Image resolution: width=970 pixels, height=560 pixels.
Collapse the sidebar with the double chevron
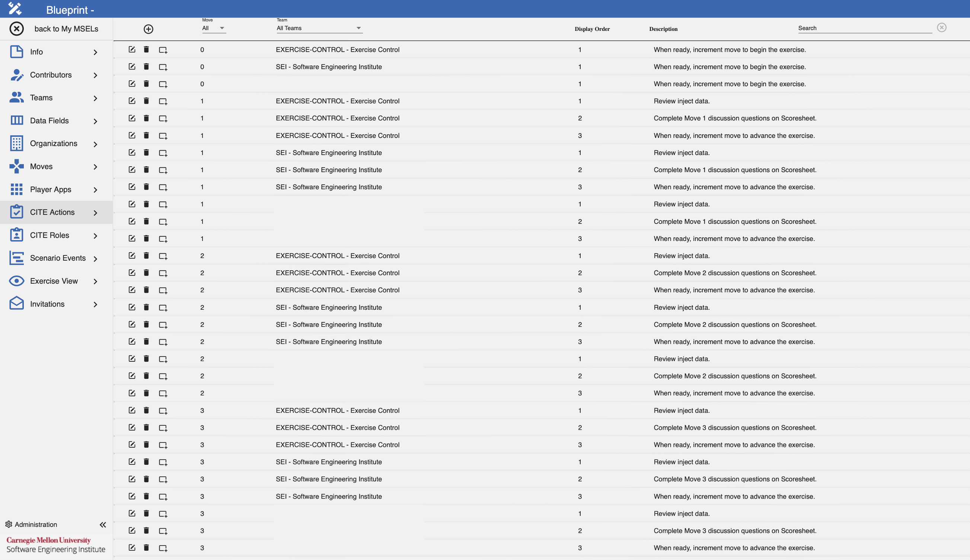(x=103, y=524)
